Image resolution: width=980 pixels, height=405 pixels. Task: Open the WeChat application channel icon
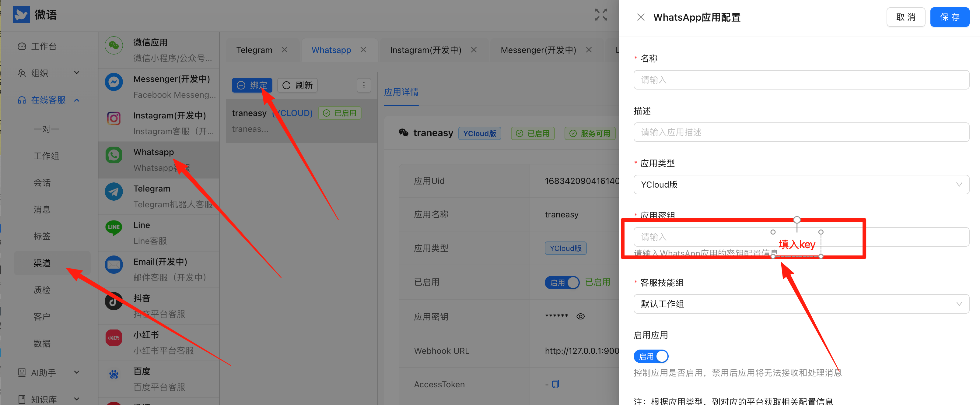coord(114,46)
